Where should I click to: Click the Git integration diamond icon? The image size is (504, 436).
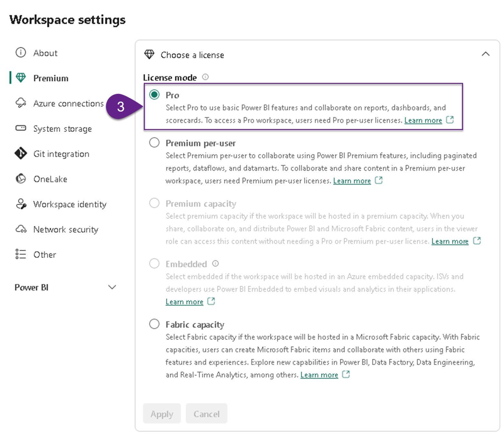coord(21,153)
